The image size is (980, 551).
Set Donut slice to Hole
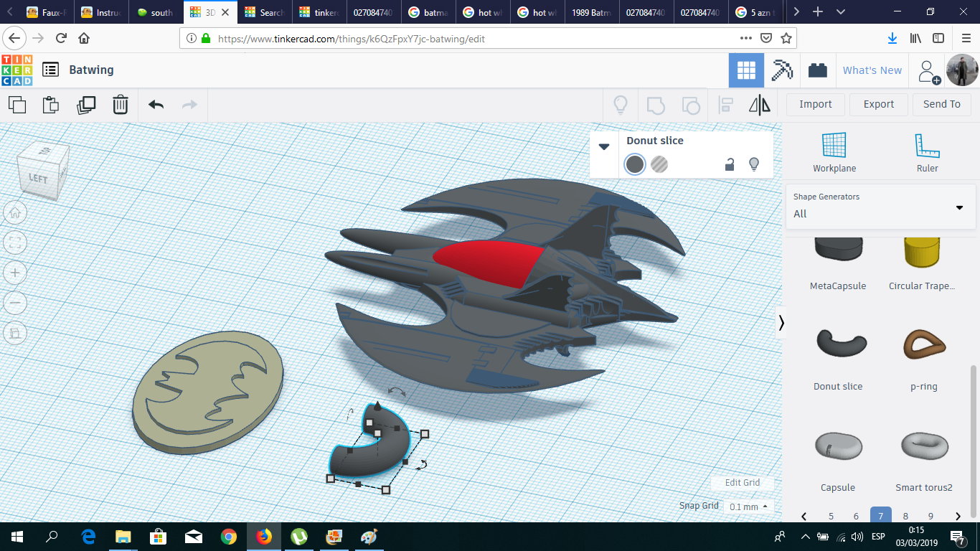tap(659, 164)
